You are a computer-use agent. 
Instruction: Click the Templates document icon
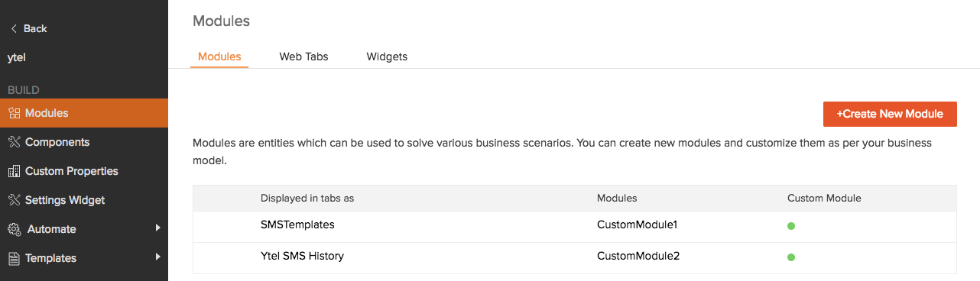(14, 258)
